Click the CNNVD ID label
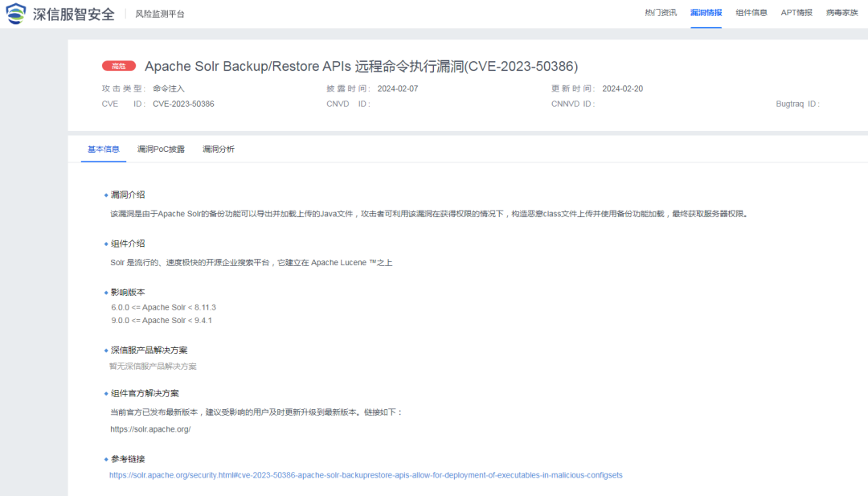 573,104
